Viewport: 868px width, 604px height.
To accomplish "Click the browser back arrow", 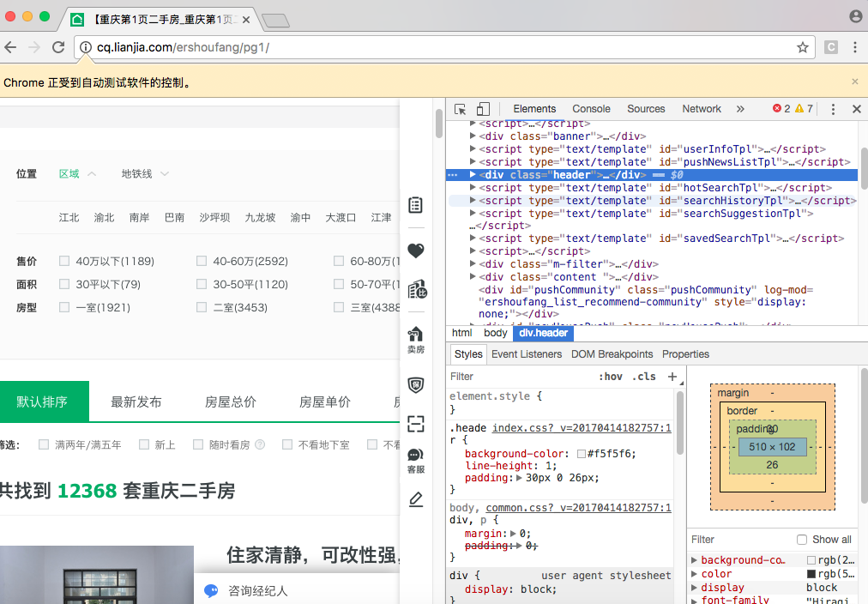I will [10, 47].
